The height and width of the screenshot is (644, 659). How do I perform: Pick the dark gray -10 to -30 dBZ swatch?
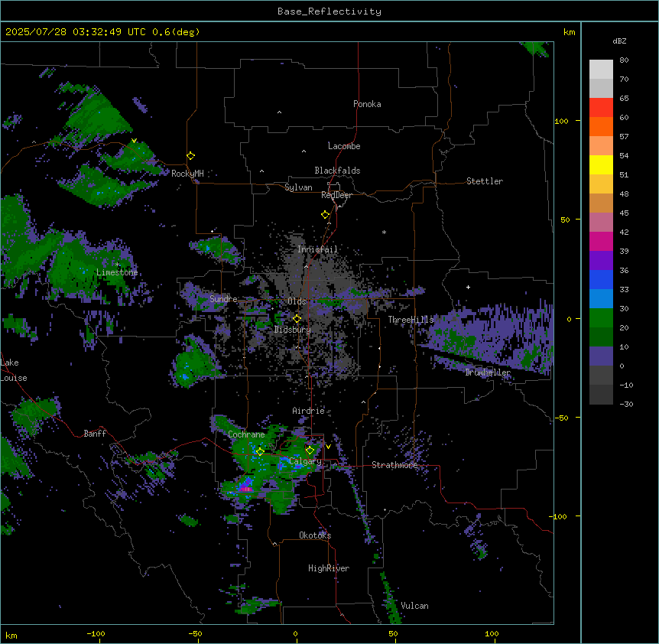point(601,395)
